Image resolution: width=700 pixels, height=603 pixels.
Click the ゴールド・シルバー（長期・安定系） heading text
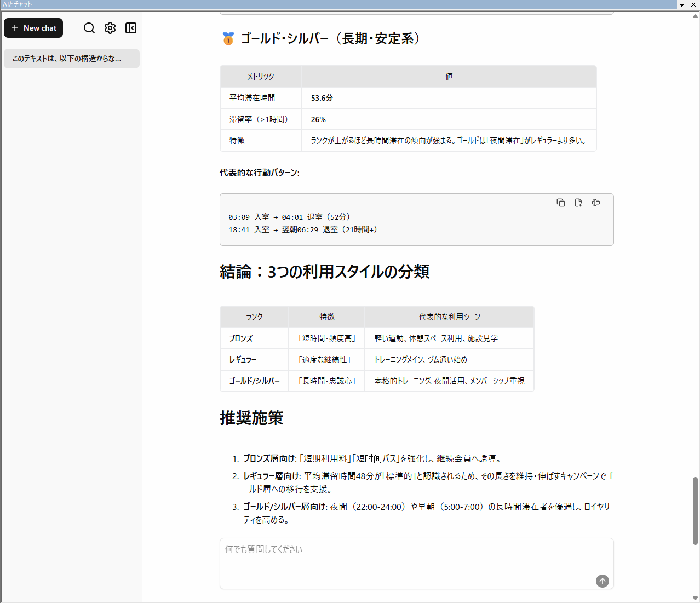[x=330, y=39]
